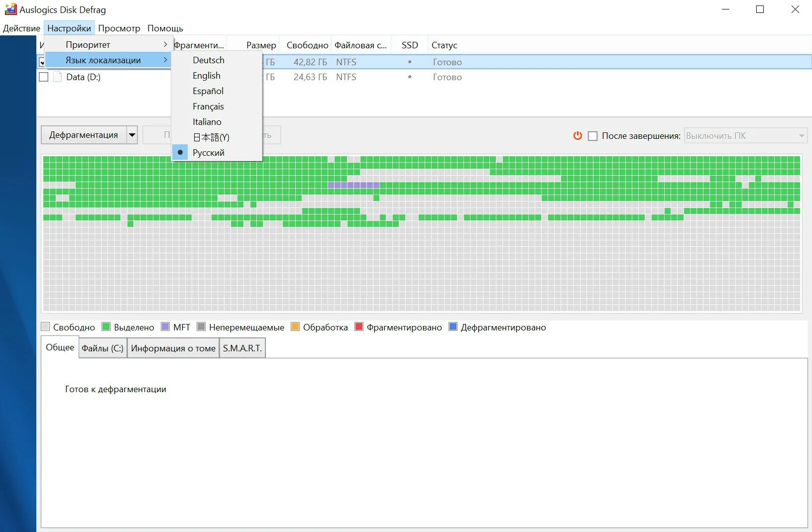Open the Действие menu
Screen dimensions: 812x532
[x=21, y=28]
